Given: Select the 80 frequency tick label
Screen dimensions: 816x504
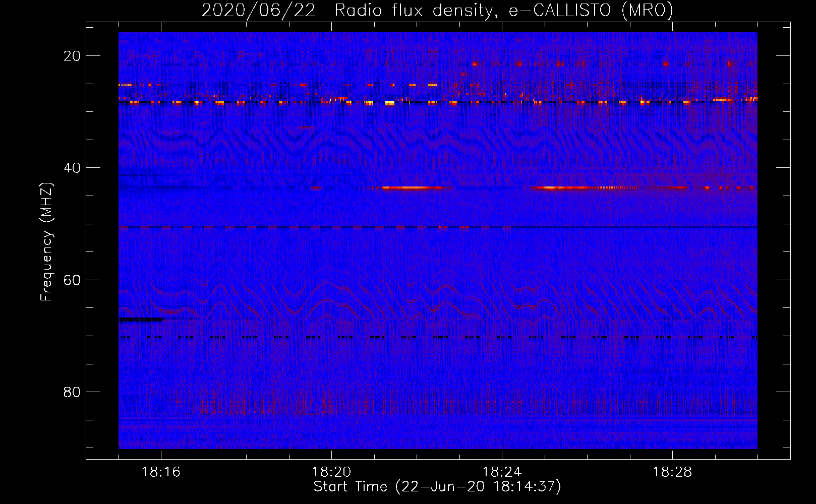Looking at the screenshot, I should [72, 392].
